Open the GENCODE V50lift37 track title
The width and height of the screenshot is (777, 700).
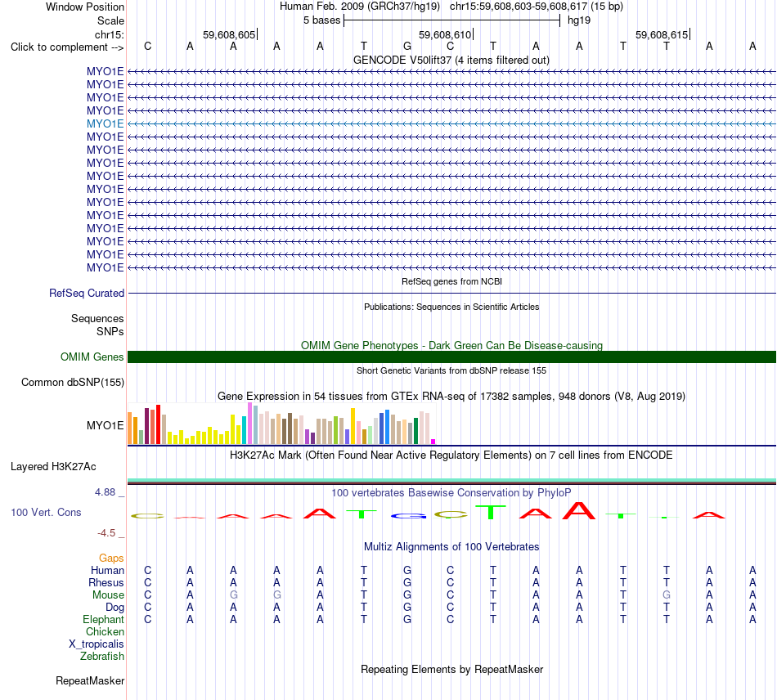tap(451, 60)
